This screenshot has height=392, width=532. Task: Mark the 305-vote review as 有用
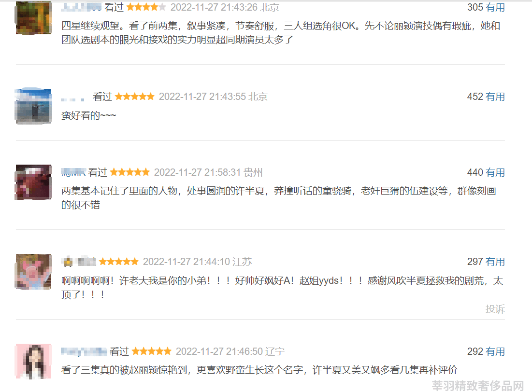click(495, 7)
